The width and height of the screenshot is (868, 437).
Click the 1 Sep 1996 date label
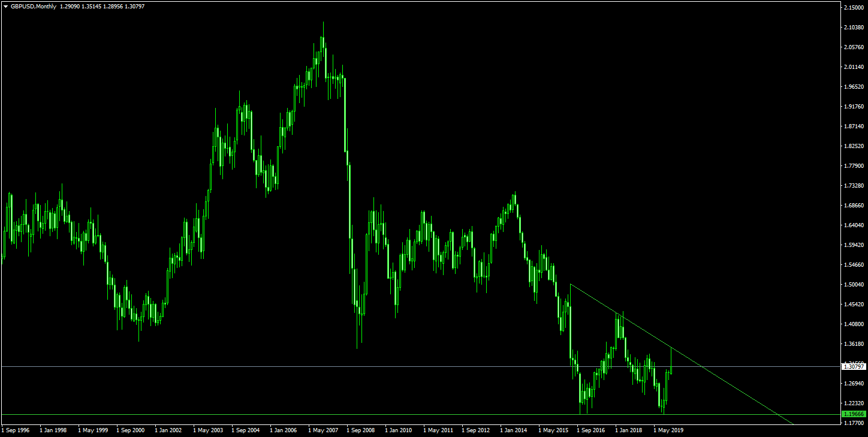[x=16, y=430]
